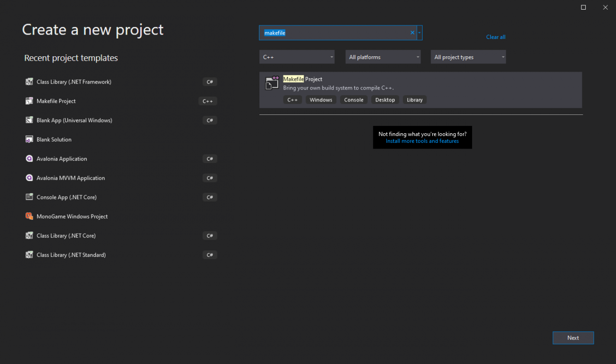Click the Avalonia Application icon
This screenshot has width=616, height=364.
[29, 159]
